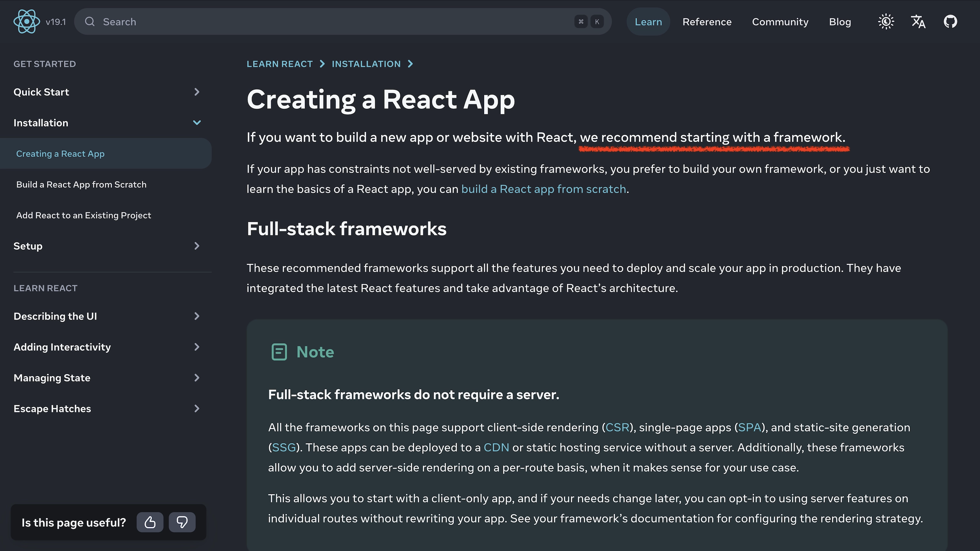Click the thumbs down feedback button

tap(182, 522)
